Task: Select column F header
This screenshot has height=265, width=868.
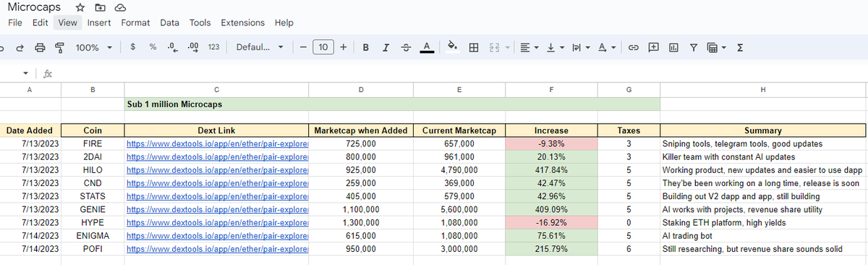Action: click(551, 90)
